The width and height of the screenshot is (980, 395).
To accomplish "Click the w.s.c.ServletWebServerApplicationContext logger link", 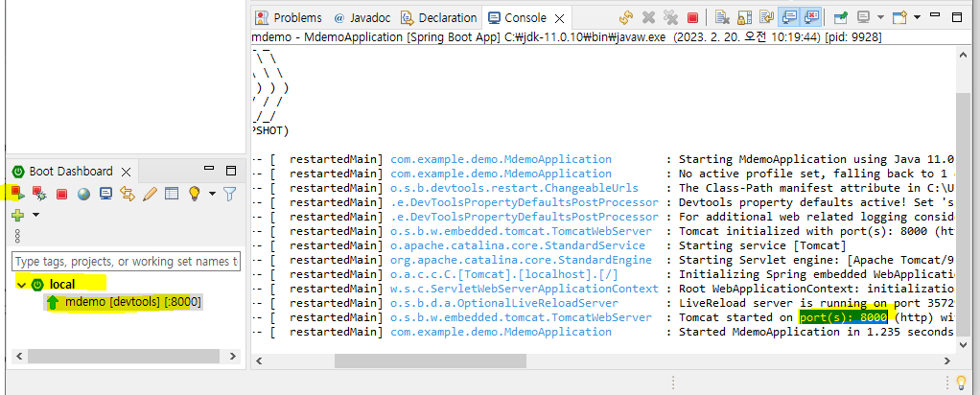I will click(x=524, y=289).
